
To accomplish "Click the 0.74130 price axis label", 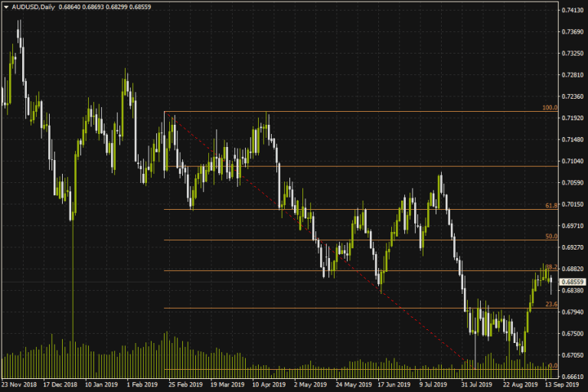I will click(x=573, y=10).
